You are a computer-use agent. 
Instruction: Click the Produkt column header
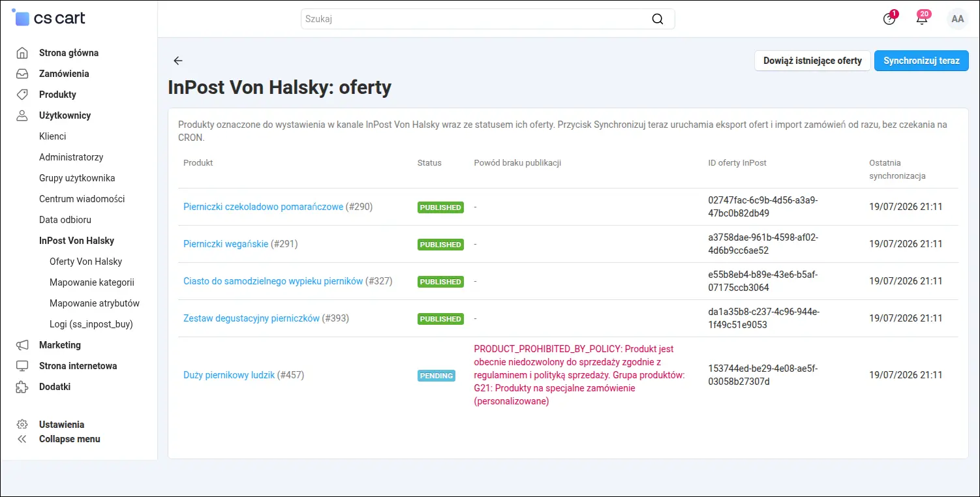tap(198, 163)
